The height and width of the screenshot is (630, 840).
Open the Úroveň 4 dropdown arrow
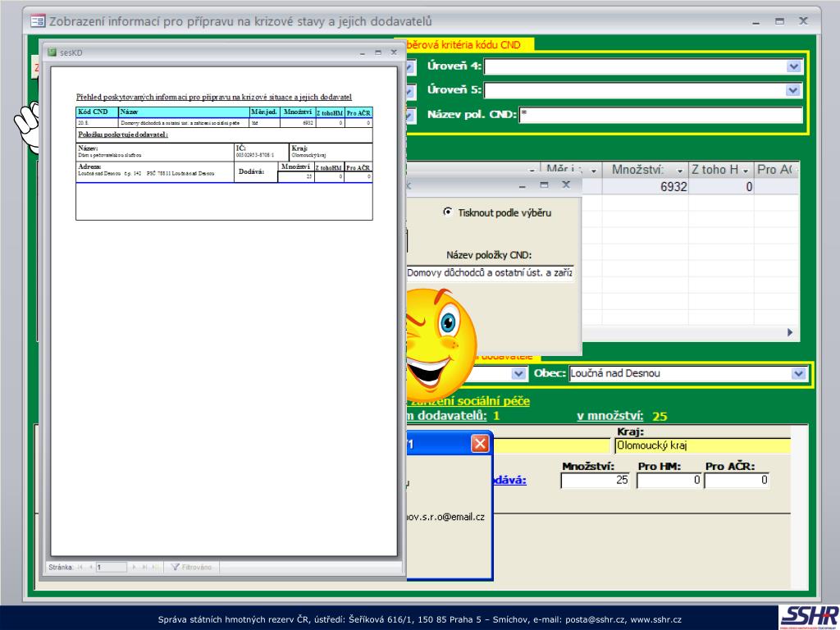(x=793, y=66)
